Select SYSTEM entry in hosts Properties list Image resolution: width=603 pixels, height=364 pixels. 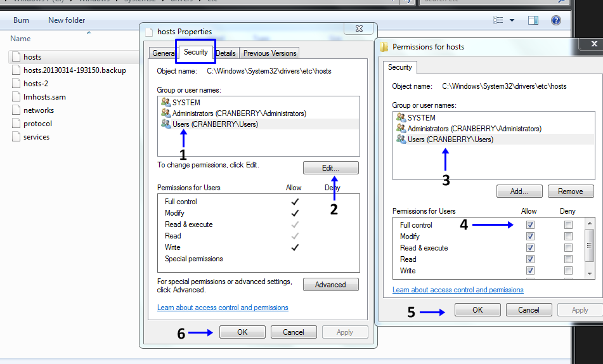click(259, 102)
